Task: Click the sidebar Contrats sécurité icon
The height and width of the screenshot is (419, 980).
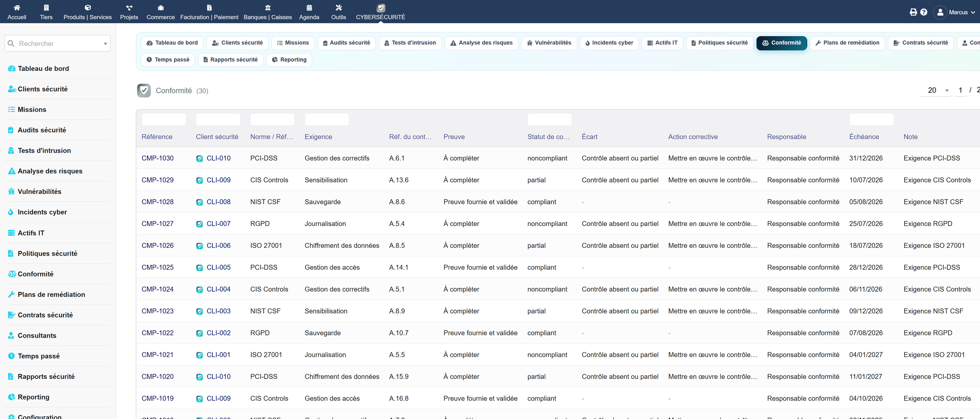Action: click(x=12, y=315)
